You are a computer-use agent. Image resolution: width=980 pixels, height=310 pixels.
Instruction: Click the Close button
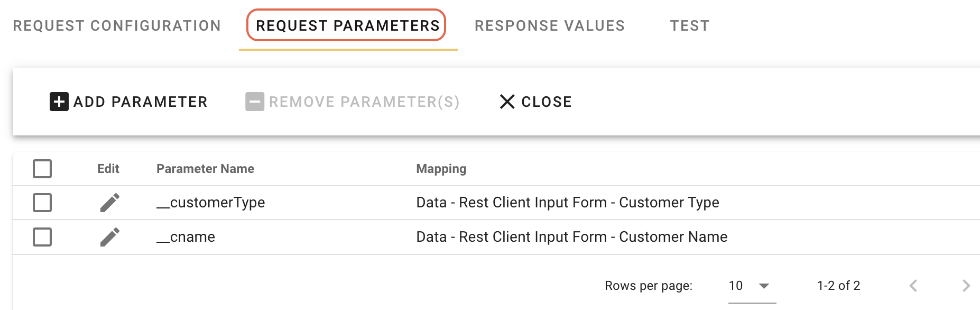[x=534, y=102]
